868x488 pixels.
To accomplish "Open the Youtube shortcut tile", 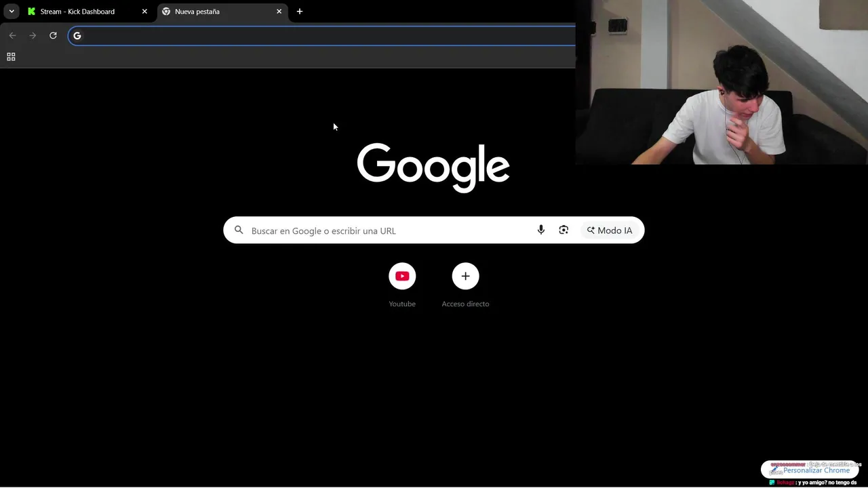I will tap(402, 276).
